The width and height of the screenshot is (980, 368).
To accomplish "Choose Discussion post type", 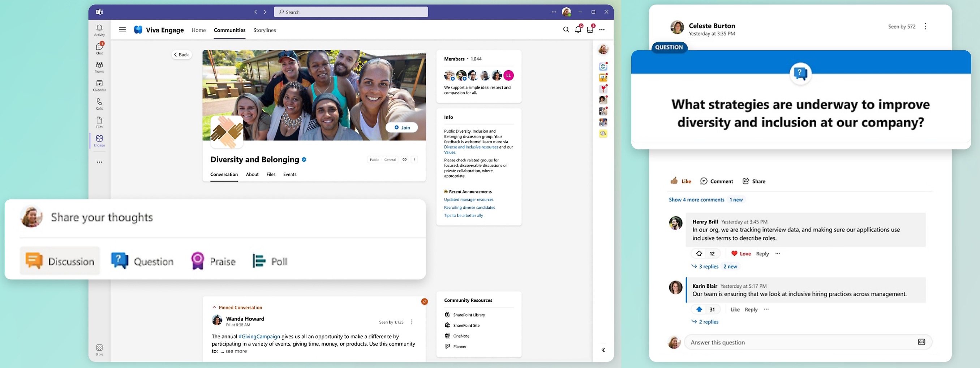I will (x=60, y=261).
